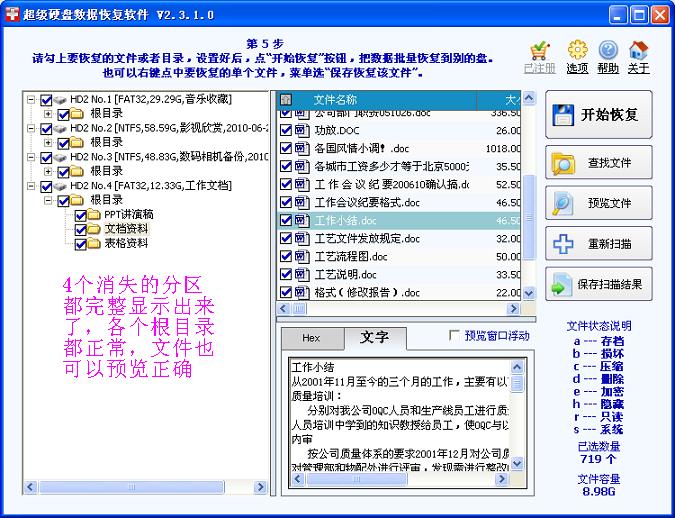Click the tree panel scroll right arrow

[260, 487]
